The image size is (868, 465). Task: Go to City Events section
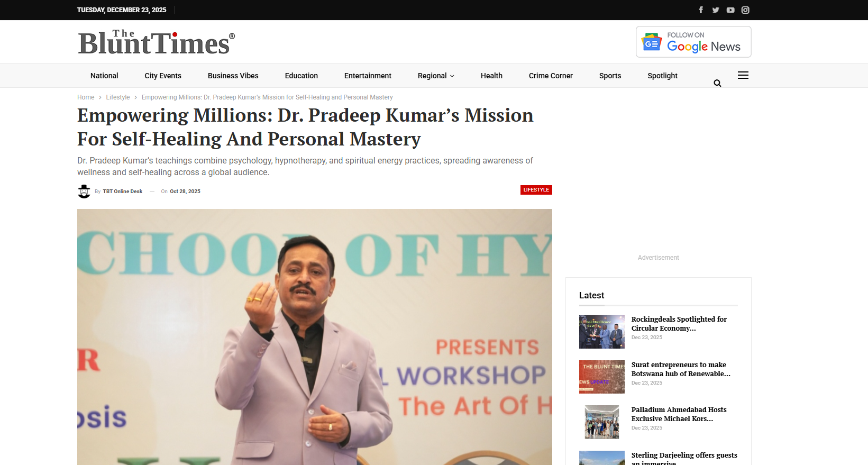coord(163,76)
